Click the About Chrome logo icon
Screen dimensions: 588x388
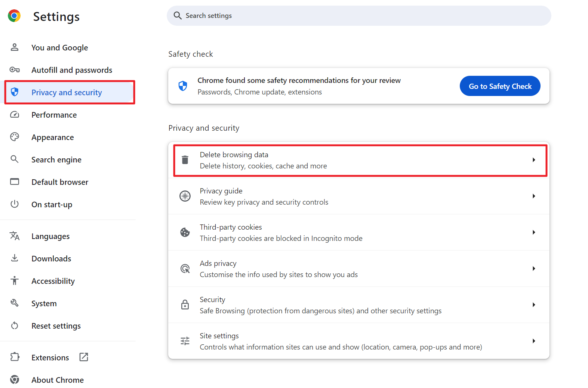[15, 379]
